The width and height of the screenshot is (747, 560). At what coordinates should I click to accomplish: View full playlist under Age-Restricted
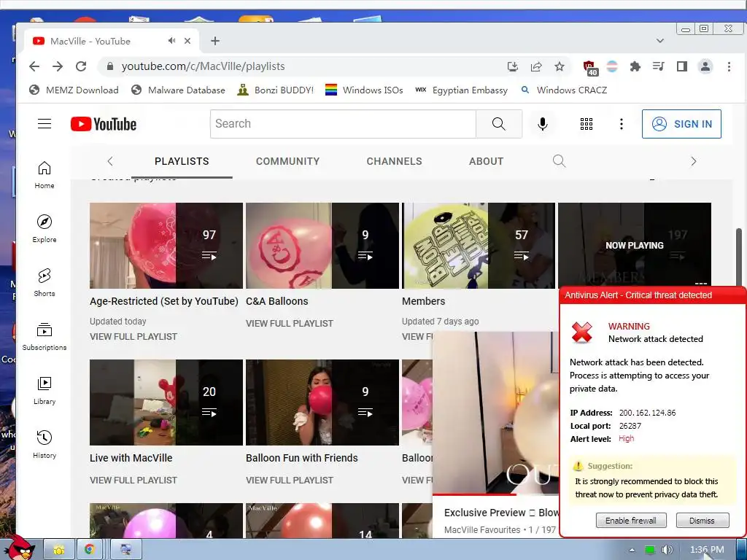[x=133, y=337]
